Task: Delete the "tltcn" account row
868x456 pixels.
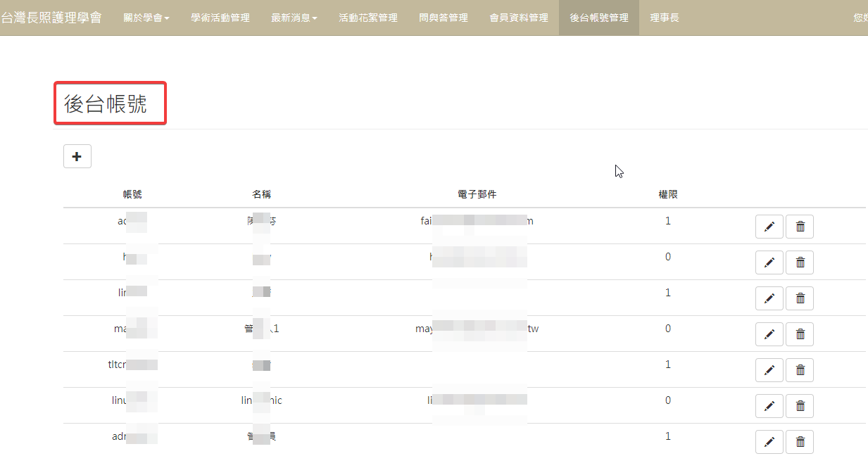Action: point(800,370)
